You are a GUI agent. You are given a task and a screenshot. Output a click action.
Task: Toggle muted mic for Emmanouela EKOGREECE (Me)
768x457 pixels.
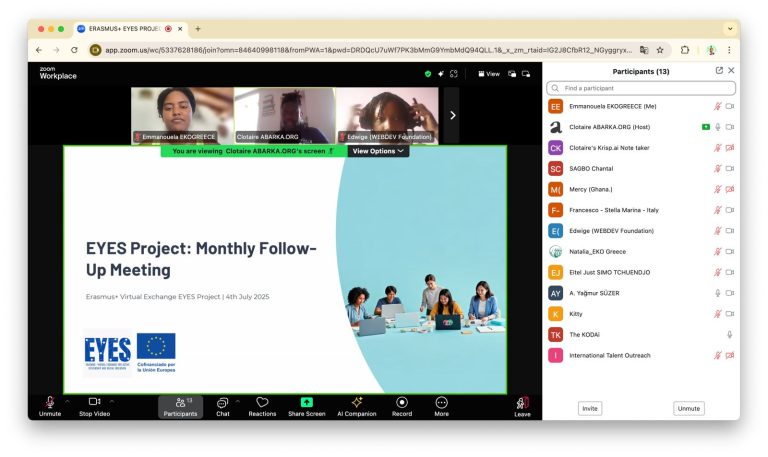click(x=718, y=106)
